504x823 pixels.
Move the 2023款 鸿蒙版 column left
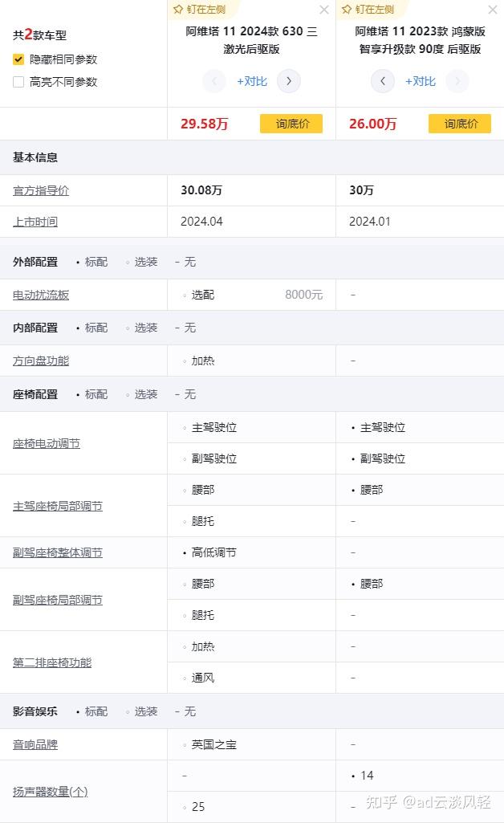pos(383,81)
